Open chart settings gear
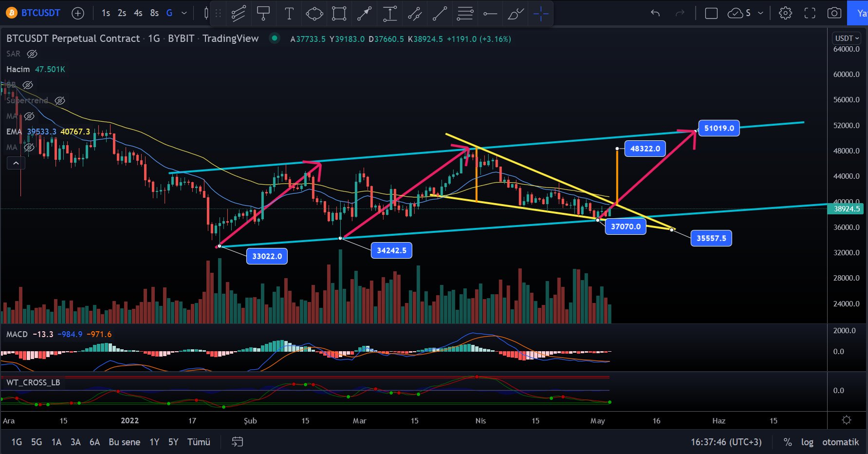 click(785, 13)
